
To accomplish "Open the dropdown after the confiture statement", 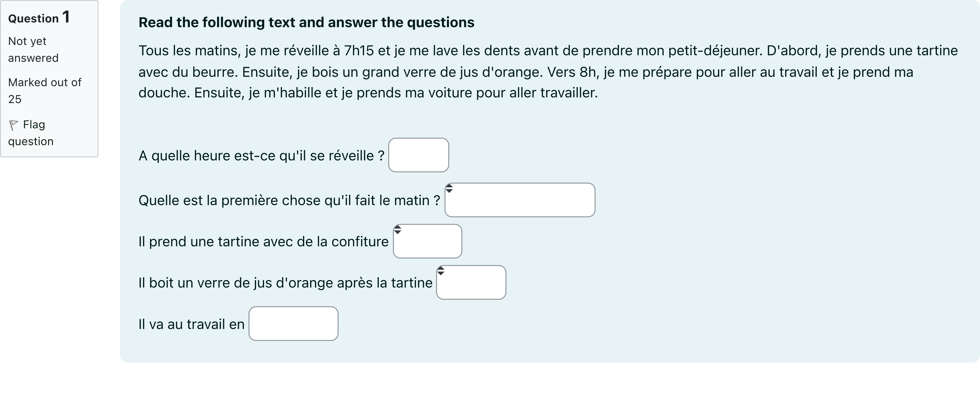I will (427, 241).
